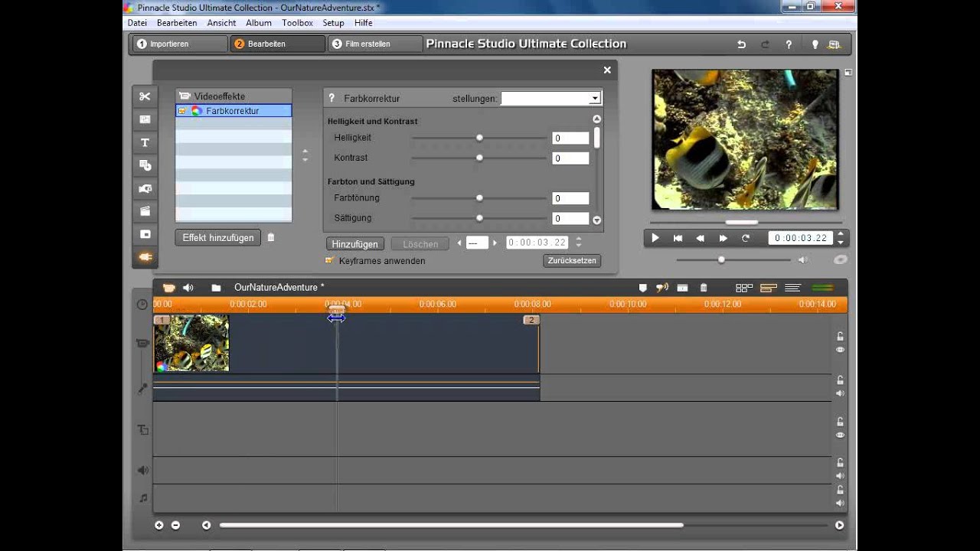Jump to start of the movie
The width and height of the screenshot is (980, 551).
point(678,238)
